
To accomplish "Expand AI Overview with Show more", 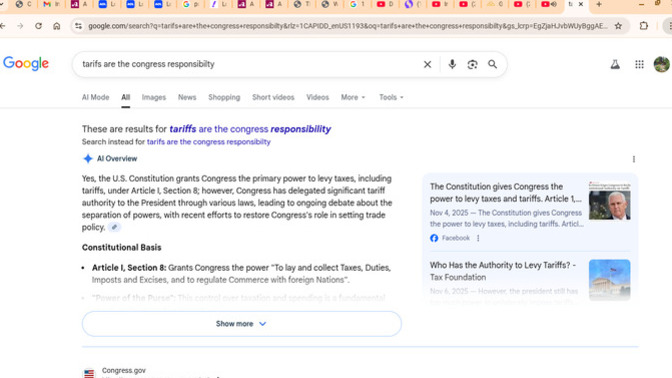I will coord(242,324).
